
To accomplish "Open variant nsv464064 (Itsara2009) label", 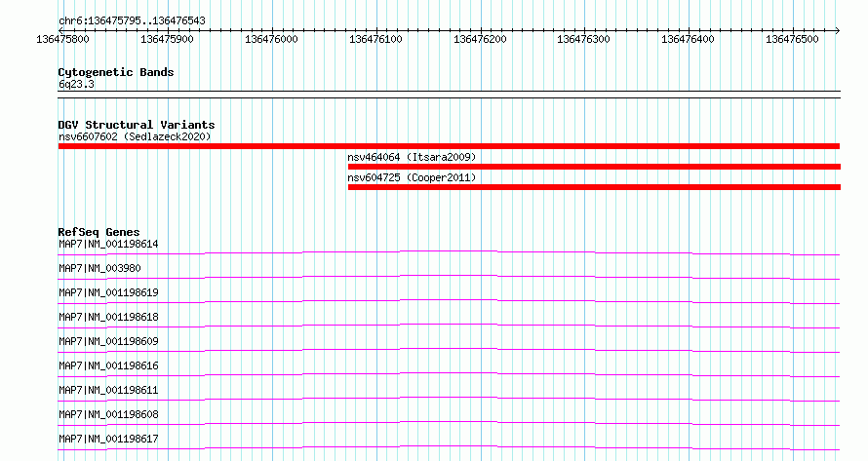I will click(412, 157).
